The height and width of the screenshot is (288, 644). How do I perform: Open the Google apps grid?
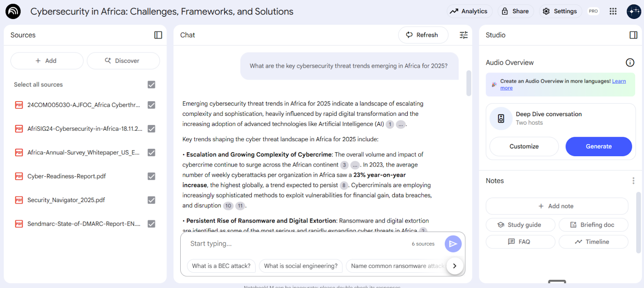[x=613, y=11]
